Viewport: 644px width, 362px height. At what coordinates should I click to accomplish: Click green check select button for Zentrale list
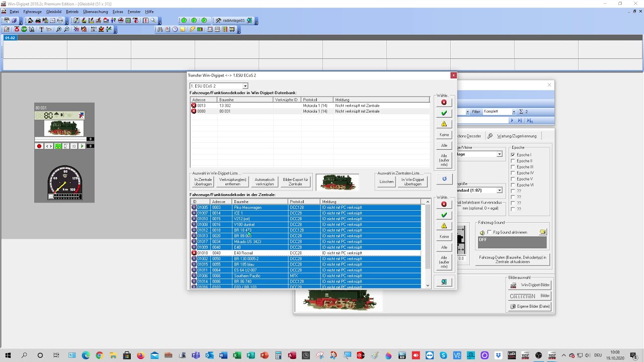[x=444, y=215]
